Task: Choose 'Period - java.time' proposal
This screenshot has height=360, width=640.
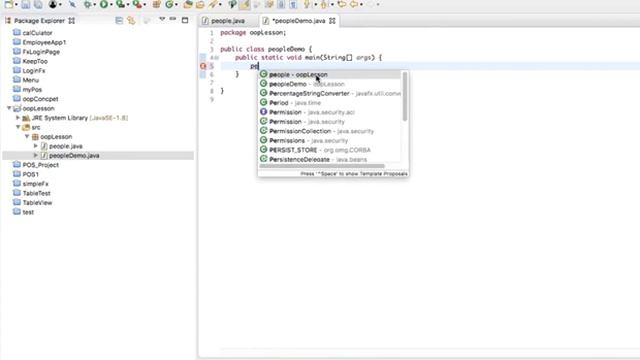Action: coord(330,102)
